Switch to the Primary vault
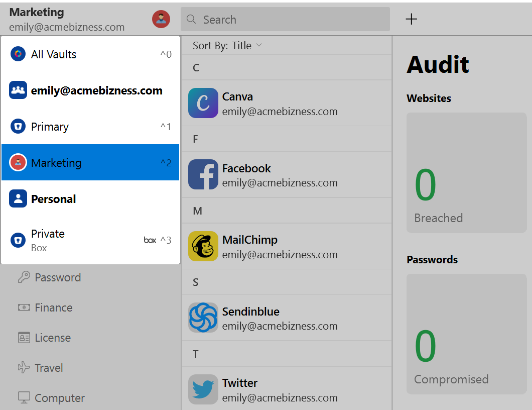 click(x=90, y=126)
